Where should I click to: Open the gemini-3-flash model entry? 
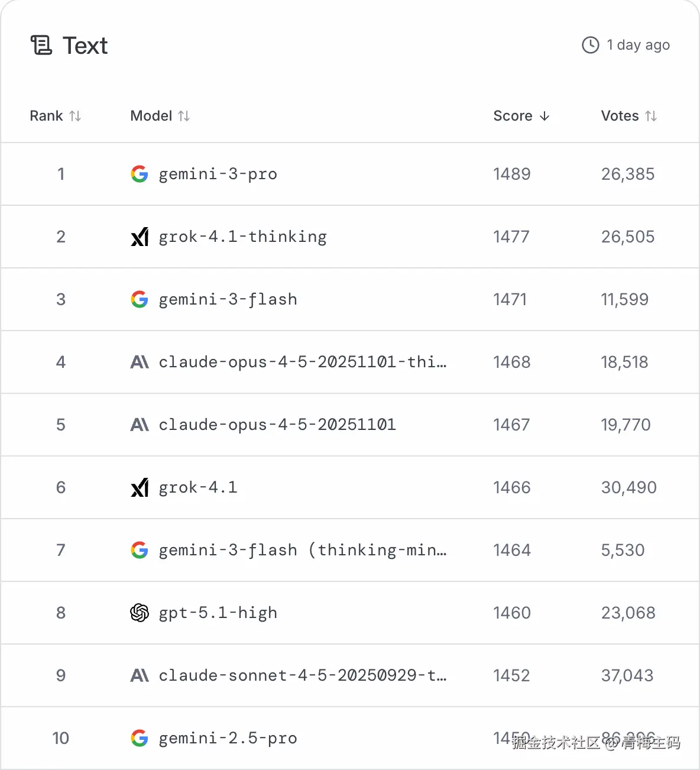point(228,299)
